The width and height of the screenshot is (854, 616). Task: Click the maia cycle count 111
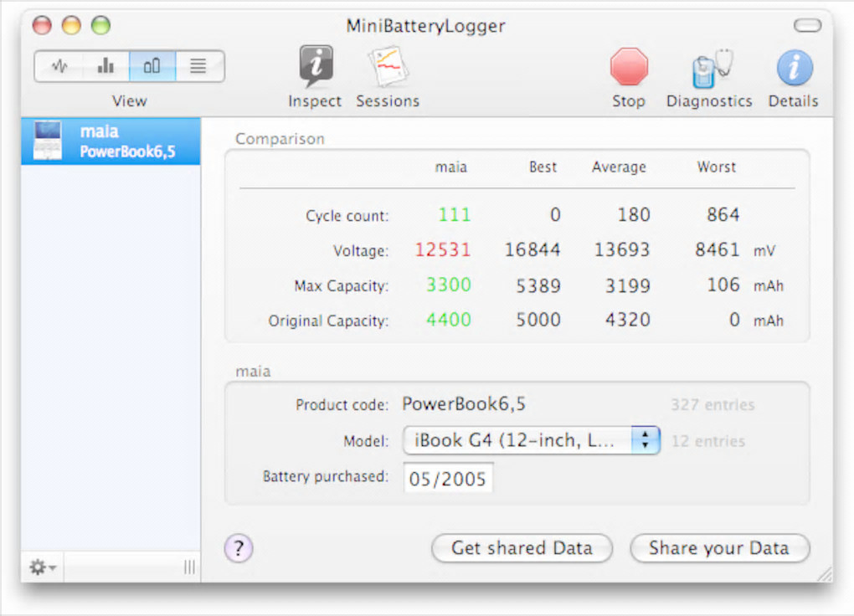coord(455,214)
